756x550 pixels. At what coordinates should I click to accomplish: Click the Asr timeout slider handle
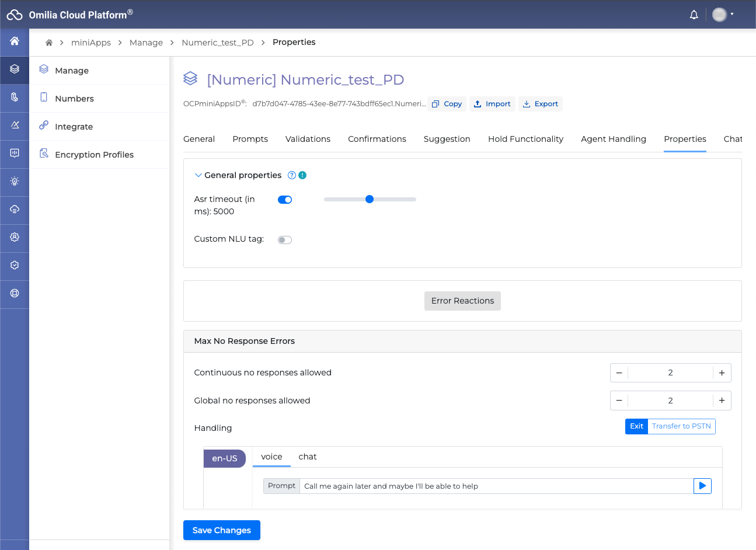tap(369, 199)
